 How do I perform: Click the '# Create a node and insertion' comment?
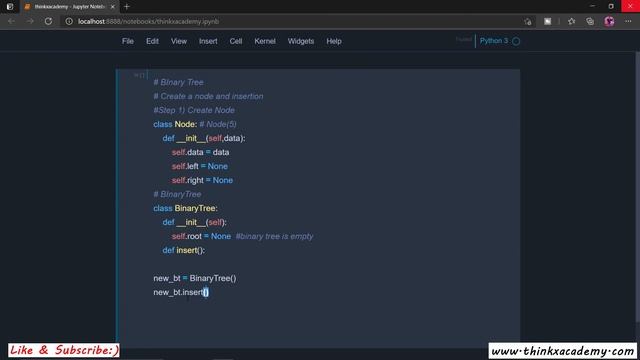(x=208, y=96)
